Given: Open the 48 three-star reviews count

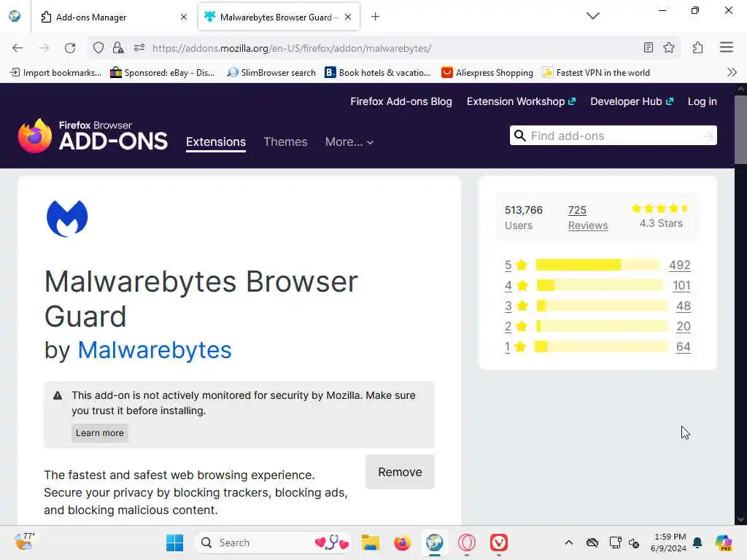Looking at the screenshot, I should pos(683,306).
